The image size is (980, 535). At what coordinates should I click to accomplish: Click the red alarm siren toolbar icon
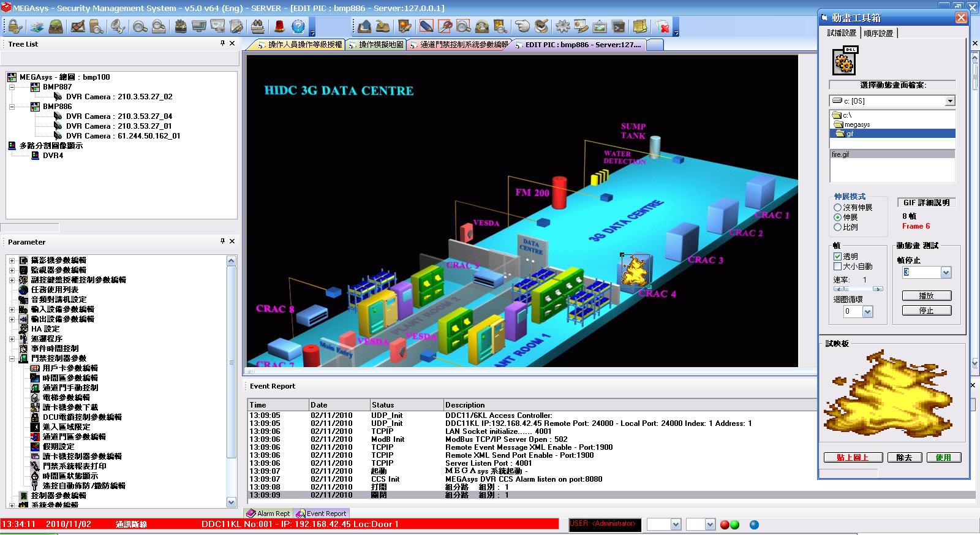point(279,26)
